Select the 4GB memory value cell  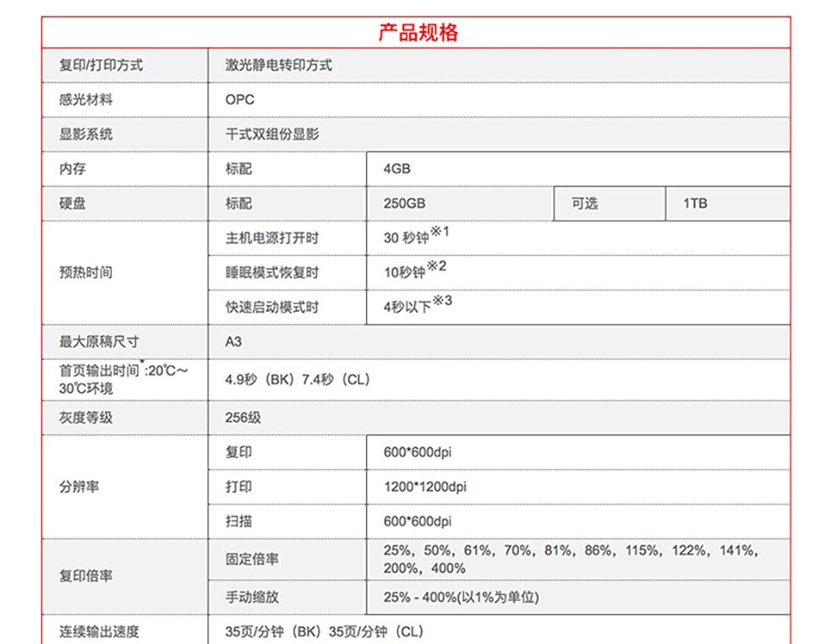[x=397, y=169]
